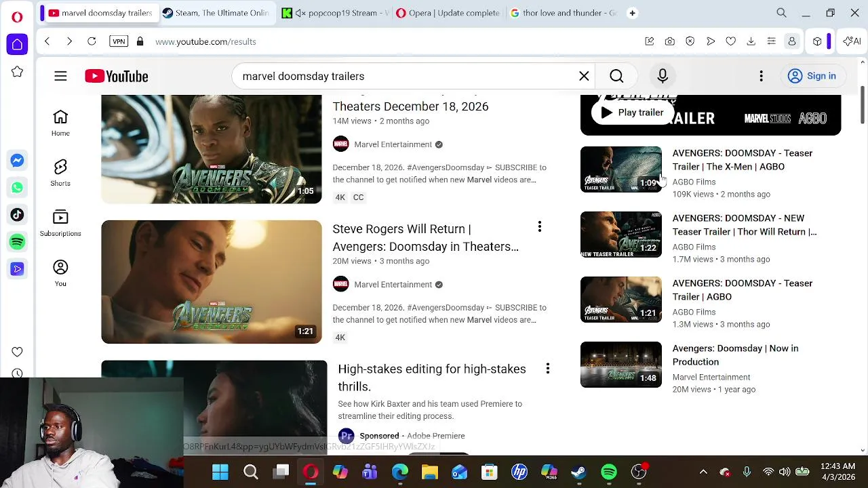
Task: Open AVENGERS DOOMSDAY X-Men teaser thumbnail
Action: [x=620, y=169]
